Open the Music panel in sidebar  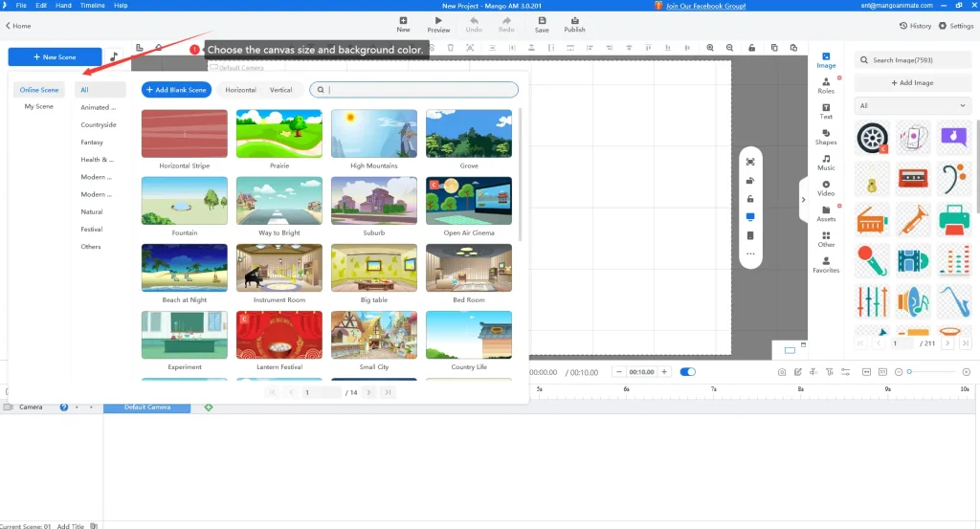tap(826, 163)
